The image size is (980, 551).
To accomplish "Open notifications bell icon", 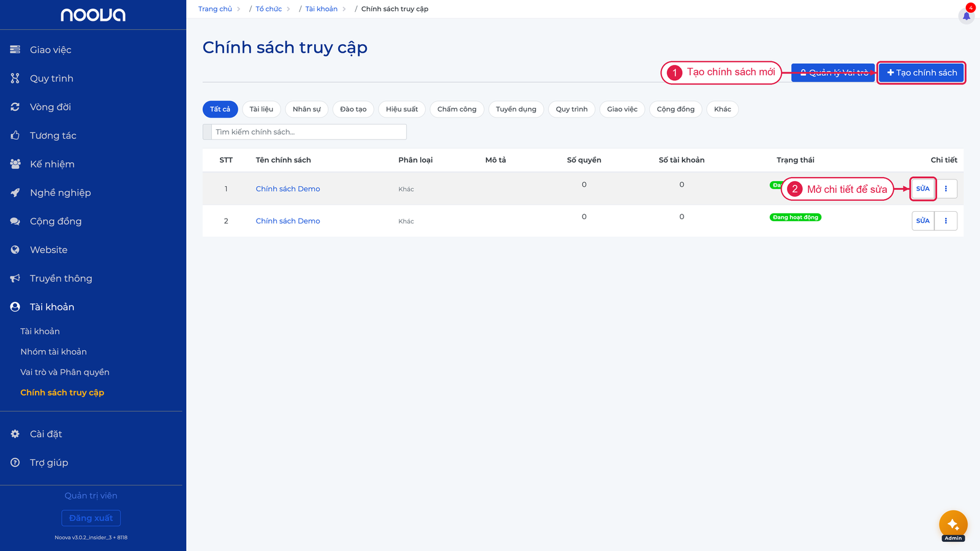I will click(x=967, y=16).
